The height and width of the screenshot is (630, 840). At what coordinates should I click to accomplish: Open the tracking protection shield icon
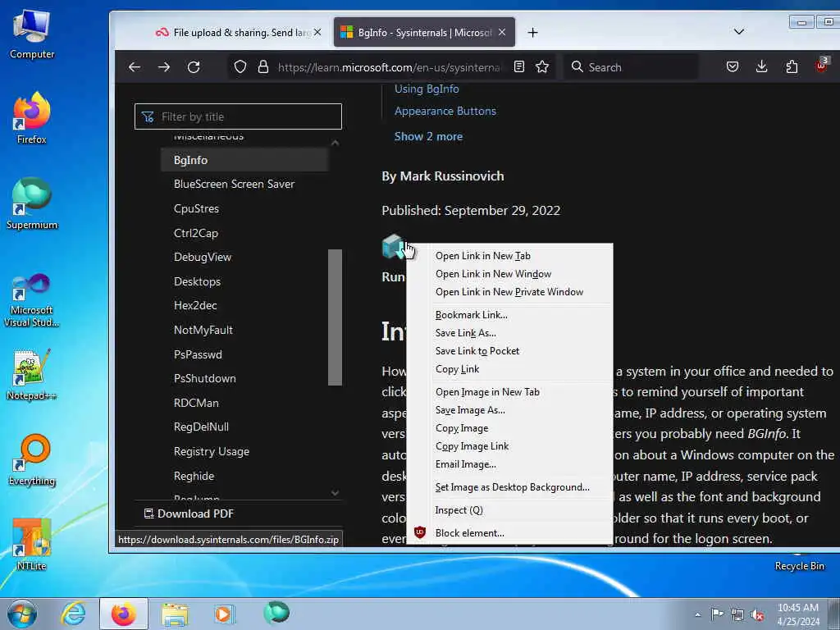pyautogui.click(x=240, y=67)
